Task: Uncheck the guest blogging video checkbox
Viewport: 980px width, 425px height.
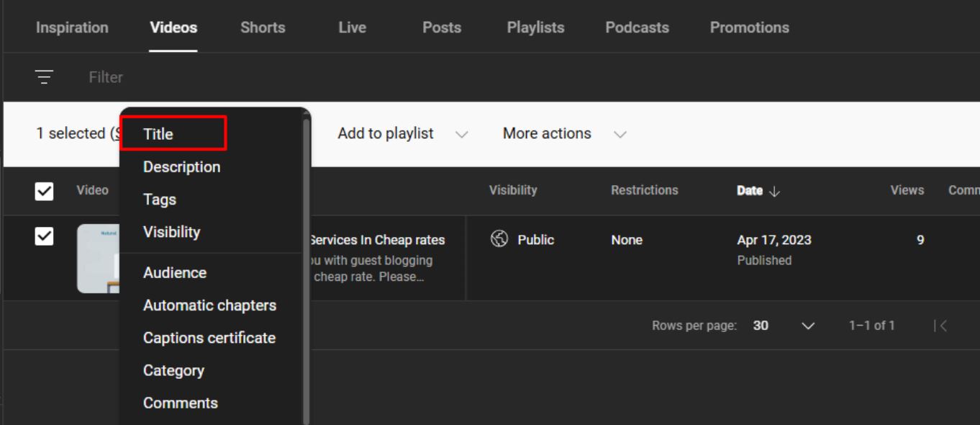Action: pyautogui.click(x=45, y=236)
